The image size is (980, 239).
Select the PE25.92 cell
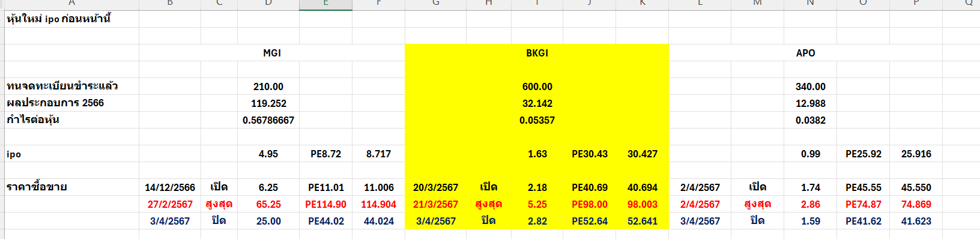(x=863, y=154)
